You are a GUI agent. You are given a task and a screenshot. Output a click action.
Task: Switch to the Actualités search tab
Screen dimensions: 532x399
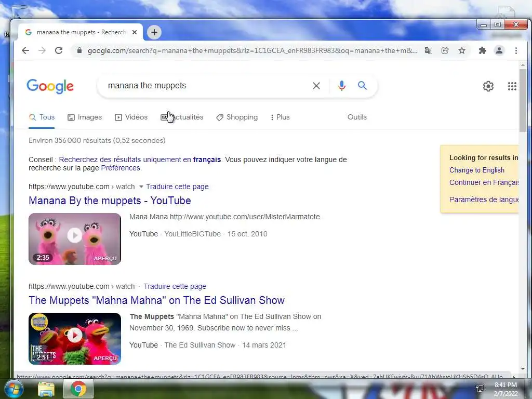coord(182,117)
